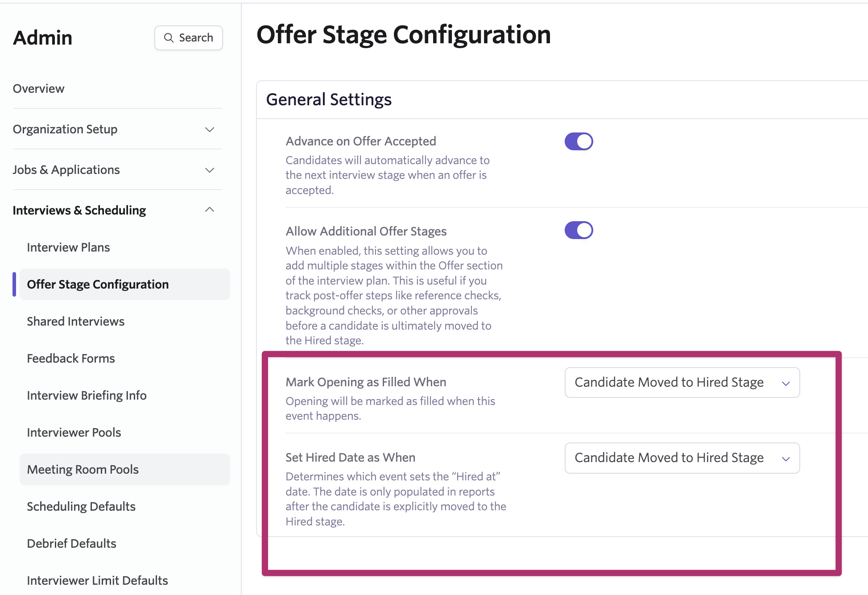Viewport: 868px width, 595px height.
Task: Click chevron arrow in Hired Date dropdown
Action: [786, 459]
